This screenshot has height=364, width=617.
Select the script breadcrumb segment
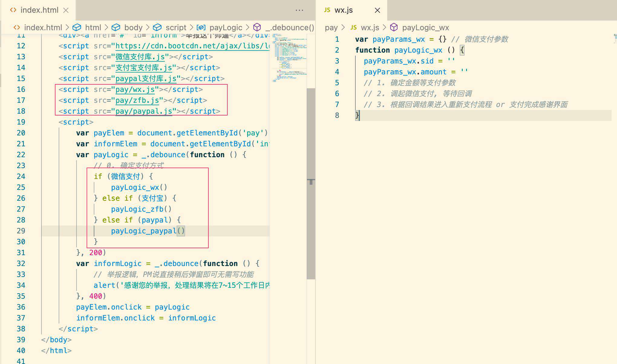176,28
